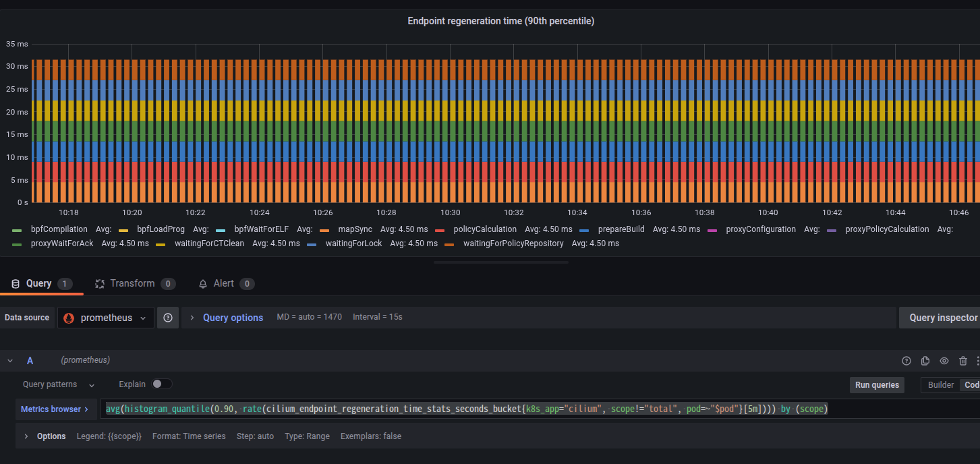The height and width of the screenshot is (464, 980).
Task: Click the bpfWaitForELF legend color swatch
Action: click(x=221, y=230)
